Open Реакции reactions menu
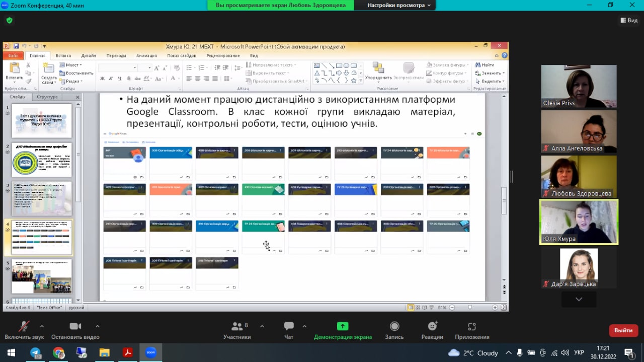The height and width of the screenshot is (362, 644). click(x=432, y=331)
